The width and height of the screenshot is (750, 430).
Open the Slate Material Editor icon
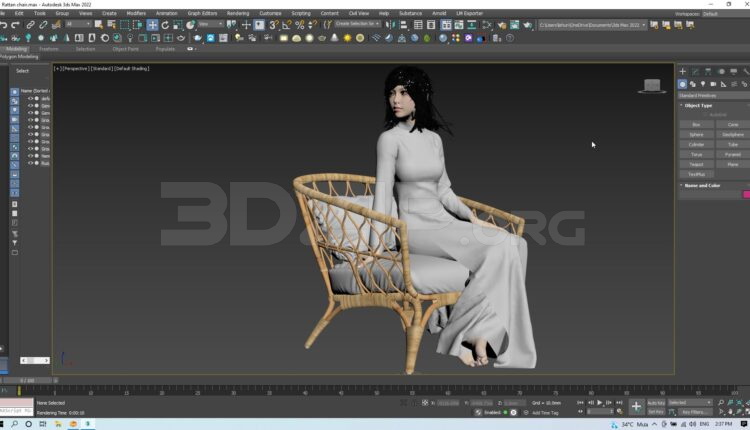click(x=487, y=25)
